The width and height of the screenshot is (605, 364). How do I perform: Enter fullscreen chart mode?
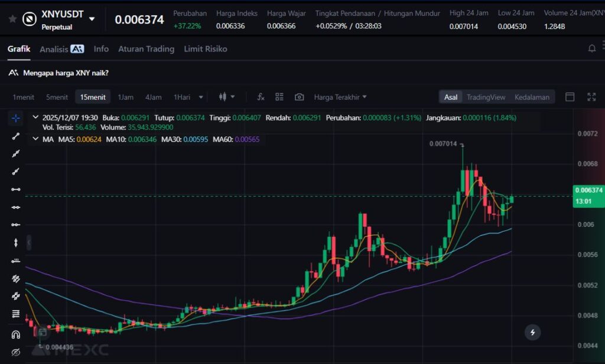pos(591,97)
